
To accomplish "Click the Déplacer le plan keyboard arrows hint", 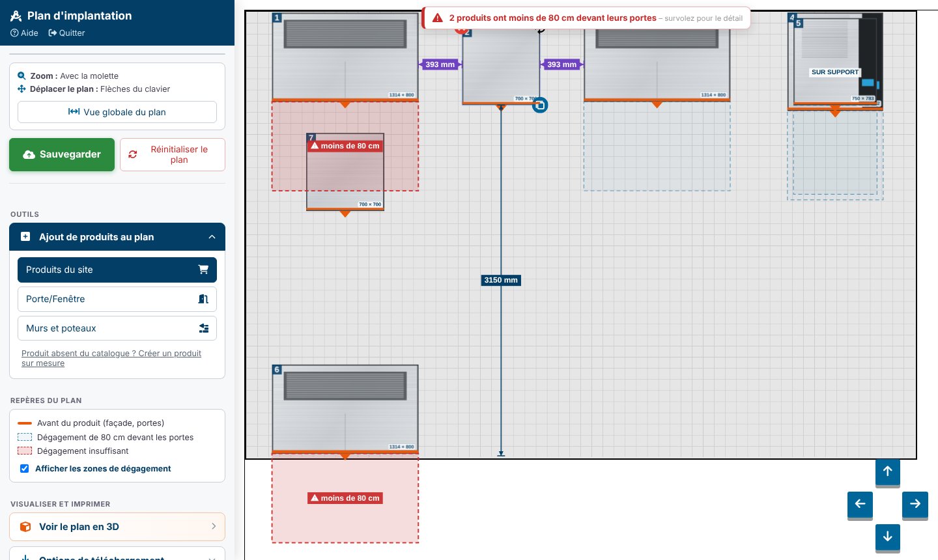I will (94, 89).
